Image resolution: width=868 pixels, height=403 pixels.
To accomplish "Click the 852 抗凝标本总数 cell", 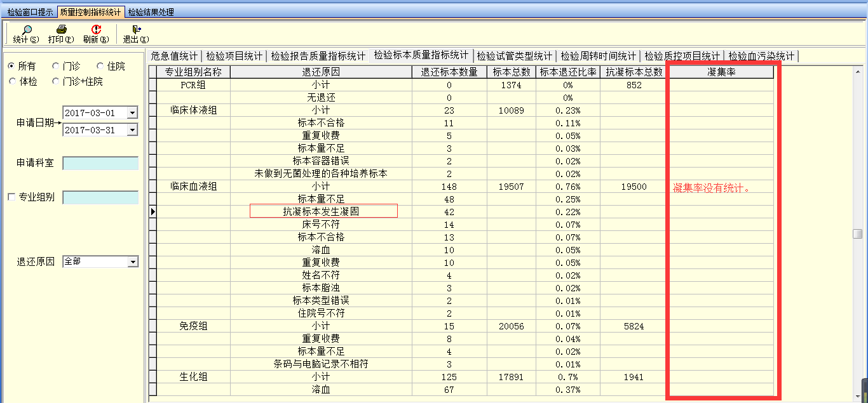I will pyautogui.click(x=634, y=85).
